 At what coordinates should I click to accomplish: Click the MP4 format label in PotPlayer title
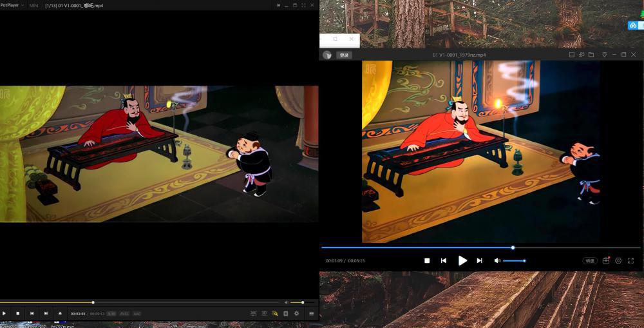[x=34, y=6]
